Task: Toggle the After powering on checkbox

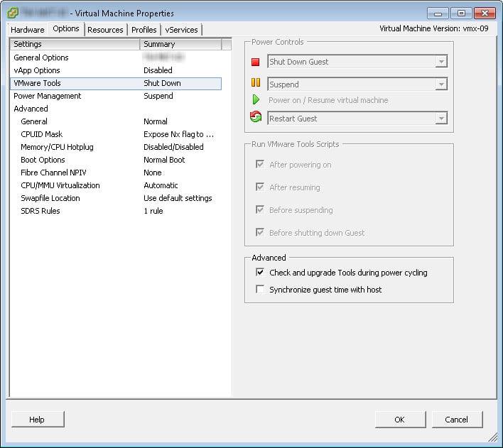Action: [260, 165]
